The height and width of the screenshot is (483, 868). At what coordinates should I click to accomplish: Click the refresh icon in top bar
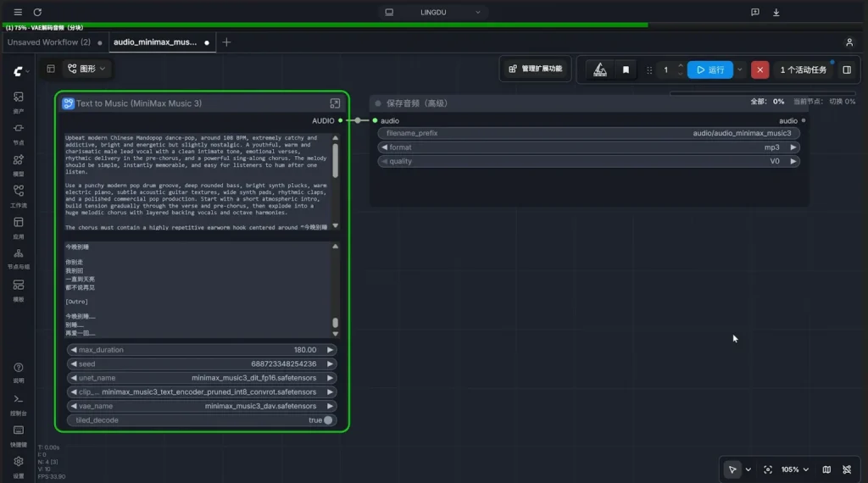(x=37, y=12)
